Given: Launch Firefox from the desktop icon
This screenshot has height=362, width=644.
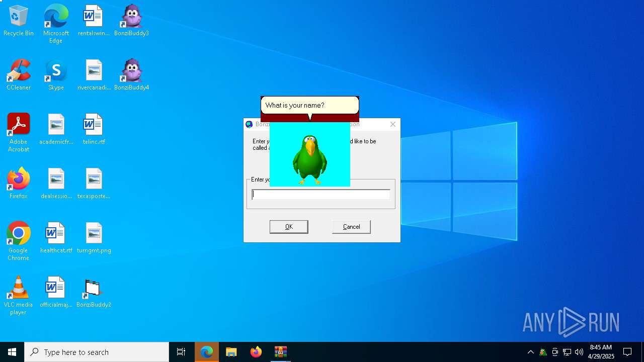Looking at the screenshot, I should click(x=19, y=184).
